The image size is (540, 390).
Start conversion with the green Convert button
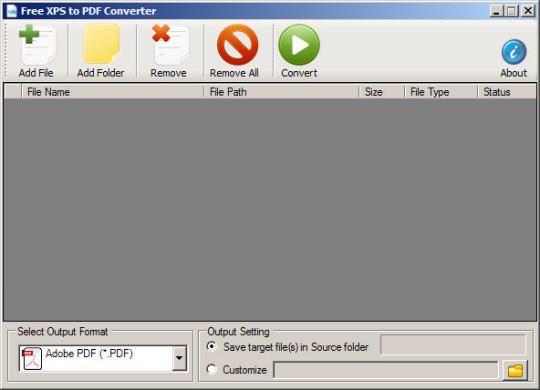[299, 45]
